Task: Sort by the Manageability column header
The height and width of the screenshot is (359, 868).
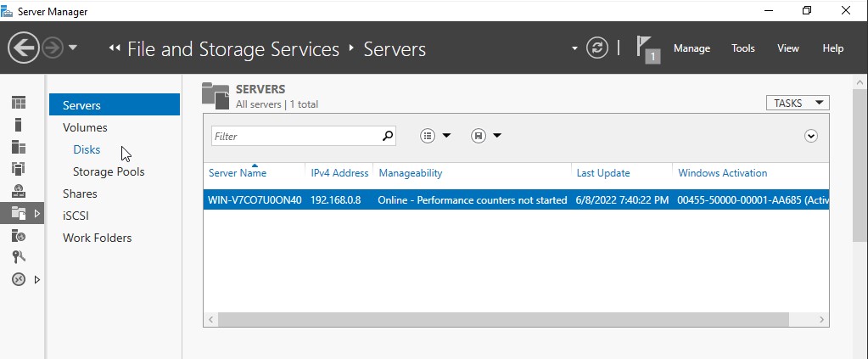Action: point(410,173)
